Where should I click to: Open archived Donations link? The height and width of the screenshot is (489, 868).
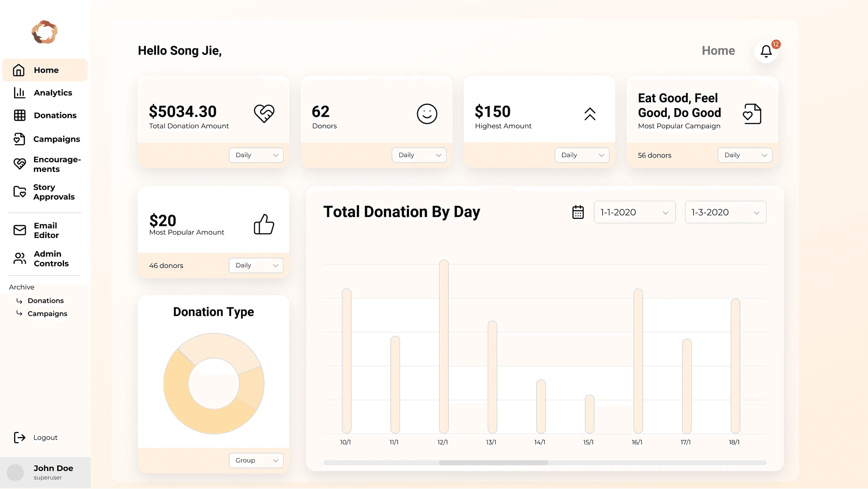(45, 301)
